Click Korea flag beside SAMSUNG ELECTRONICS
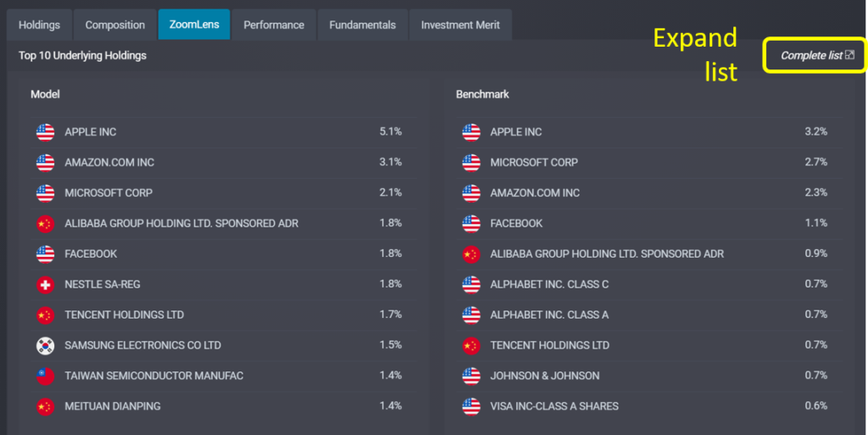The width and height of the screenshot is (868, 435). [x=46, y=345]
